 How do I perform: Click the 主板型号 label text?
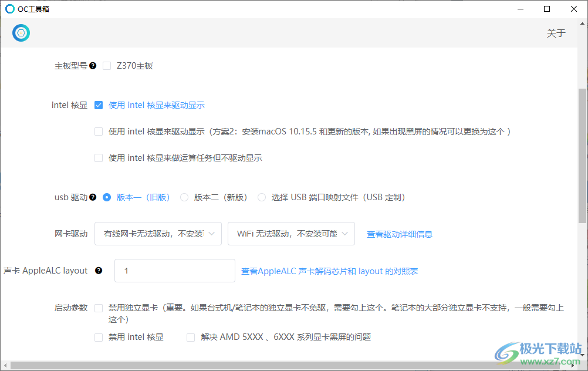coord(71,66)
